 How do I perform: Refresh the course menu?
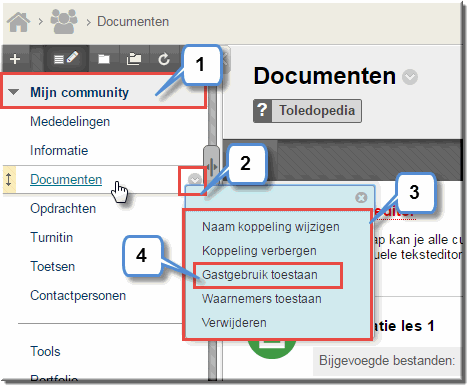click(x=164, y=59)
